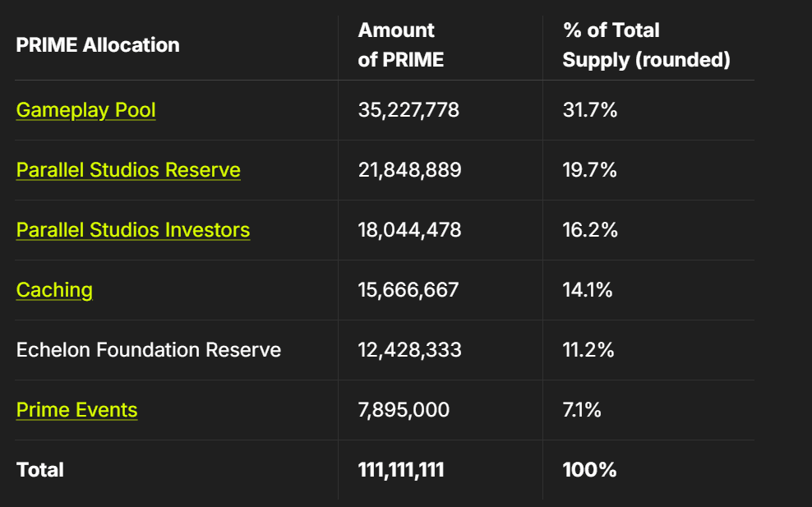Select the 19.7% percentage cell

(x=590, y=170)
